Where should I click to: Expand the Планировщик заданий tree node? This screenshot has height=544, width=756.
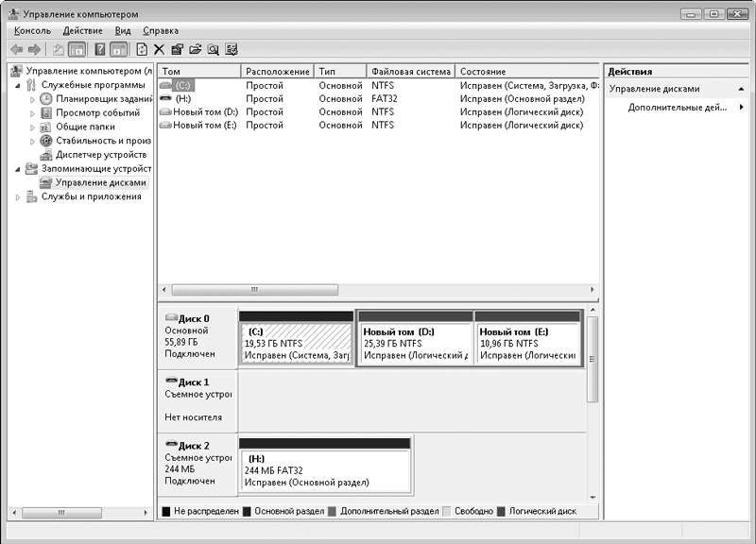tap(33, 99)
